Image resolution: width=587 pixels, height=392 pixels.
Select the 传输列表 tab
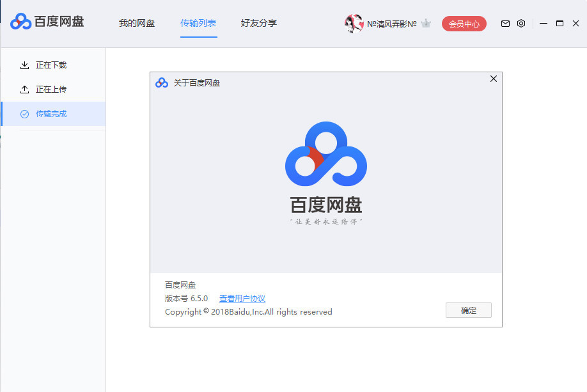(198, 23)
